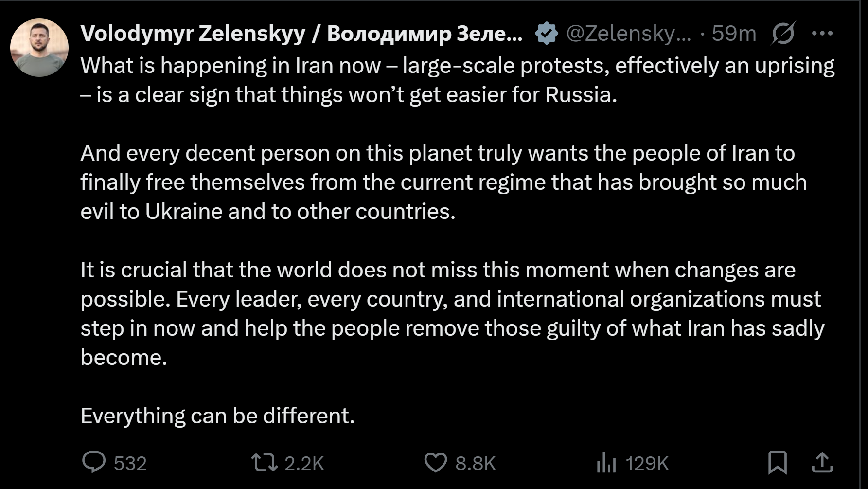Open the post via the 59m timestamp
This screenshot has width=868, height=489.
[734, 34]
